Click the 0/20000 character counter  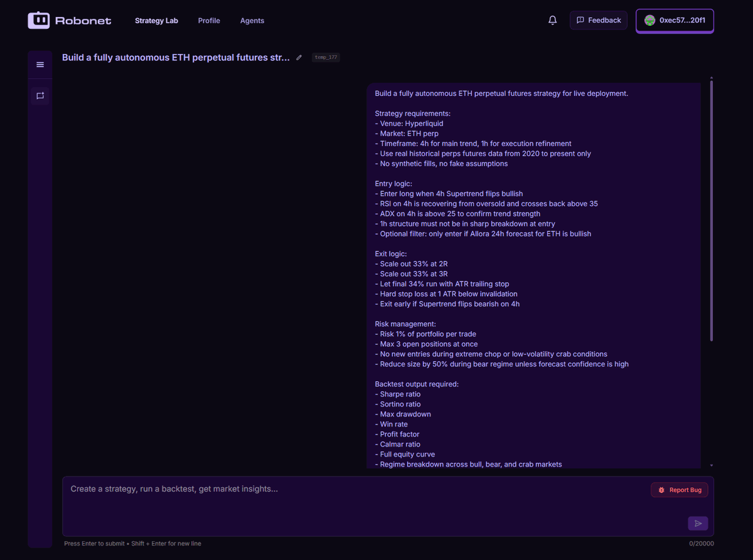click(701, 544)
